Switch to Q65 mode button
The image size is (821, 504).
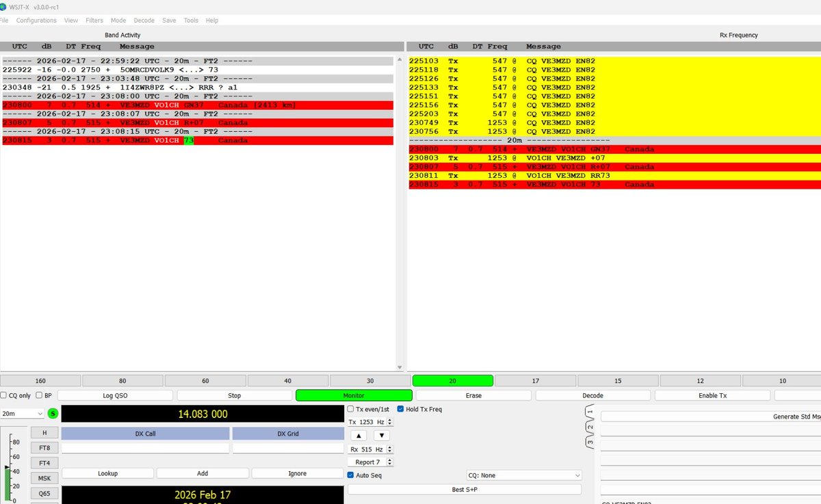pos(44,493)
